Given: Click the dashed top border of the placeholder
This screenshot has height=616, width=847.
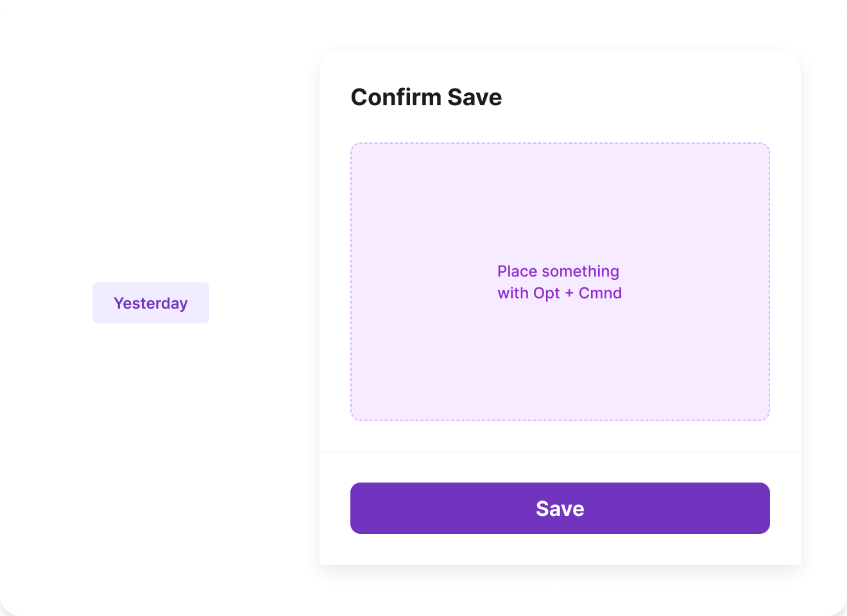Looking at the screenshot, I should click(560, 143).
